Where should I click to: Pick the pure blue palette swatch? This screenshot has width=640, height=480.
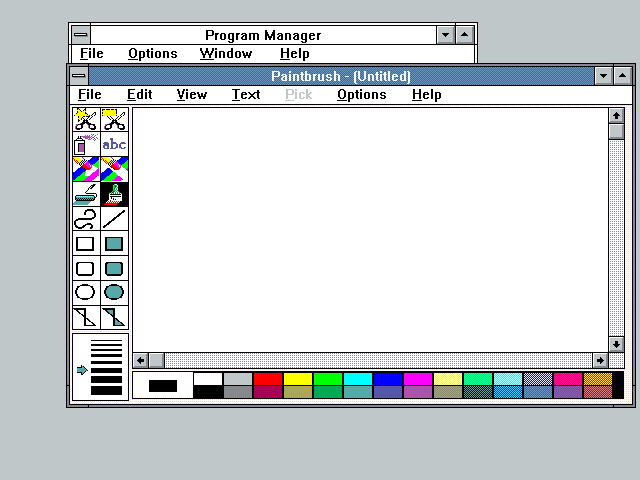(388, 379)
